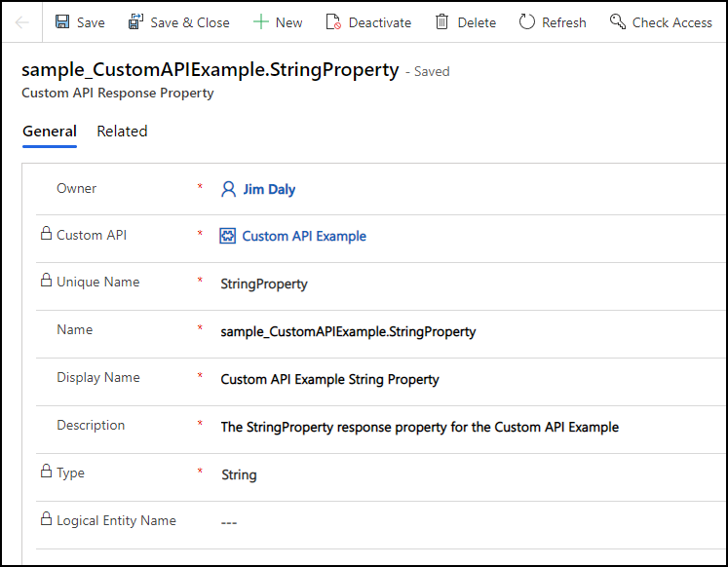
Task: Click the Delete trash can icon
Action: [x=442, y=21]
